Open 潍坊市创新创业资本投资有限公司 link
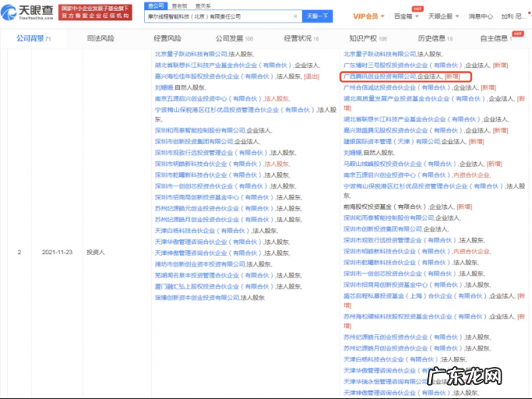The width and height of the screenshot is (532, 399). (199, 264)
